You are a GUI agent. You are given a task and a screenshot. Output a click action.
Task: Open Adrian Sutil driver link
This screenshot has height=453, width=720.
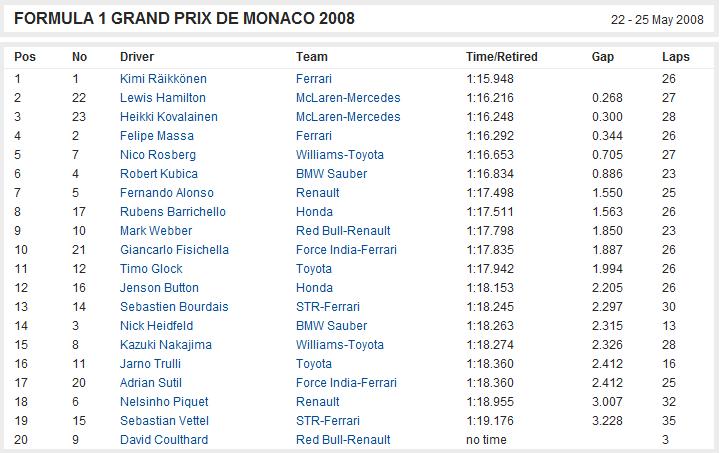click(151, 383)
